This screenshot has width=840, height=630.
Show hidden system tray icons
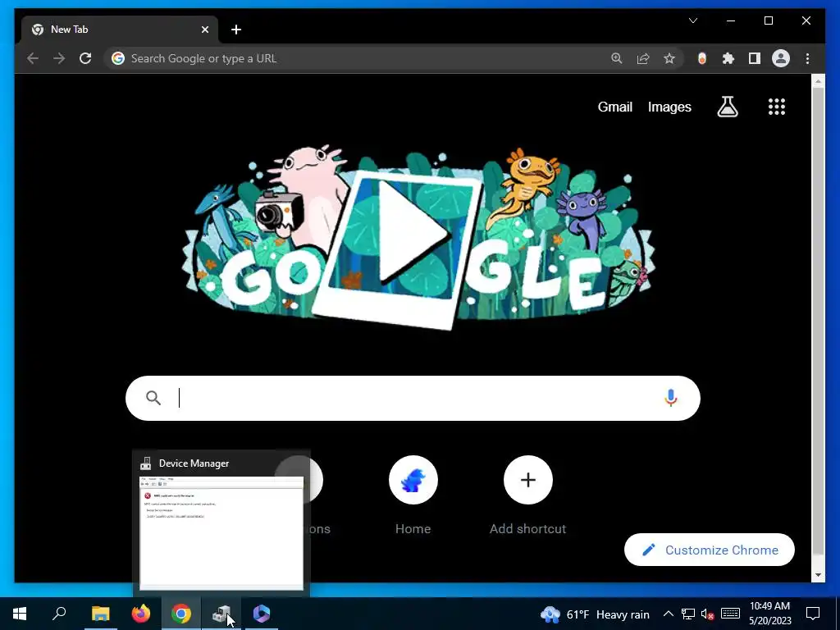coord(668,614)
